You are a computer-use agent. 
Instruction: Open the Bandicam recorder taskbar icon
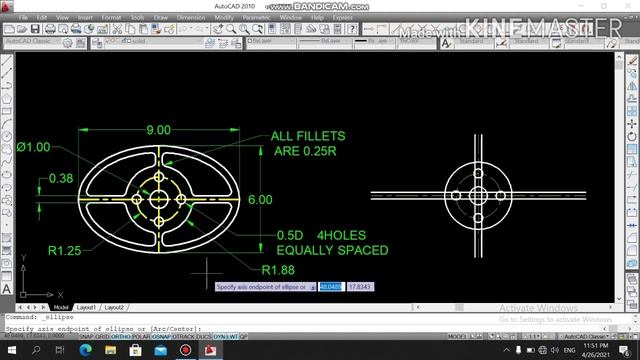tap(185, 350)
